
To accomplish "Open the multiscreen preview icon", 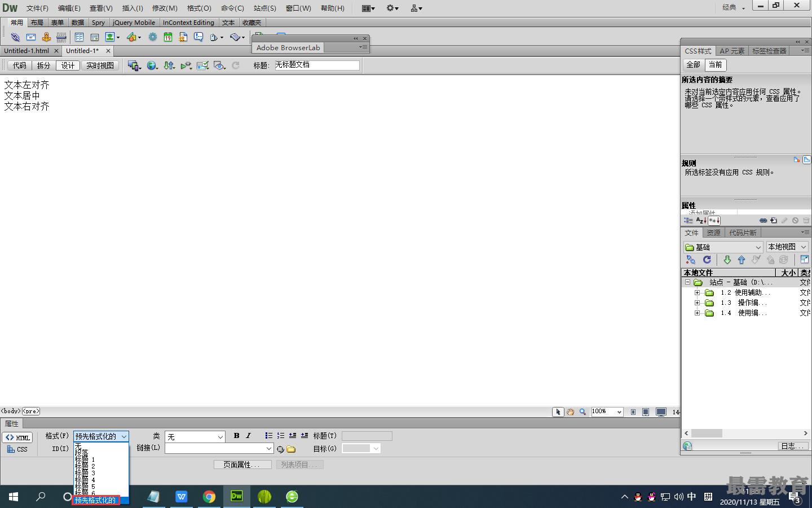I will (133, 65).
